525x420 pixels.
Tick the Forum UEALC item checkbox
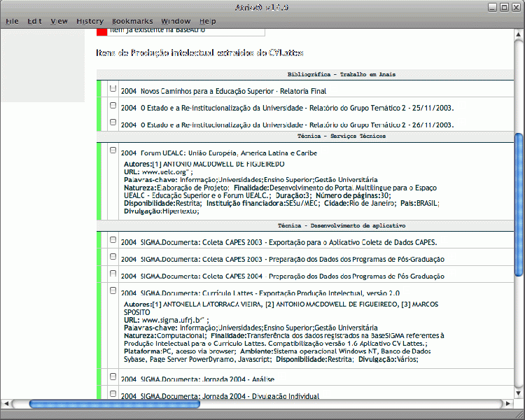113,150
